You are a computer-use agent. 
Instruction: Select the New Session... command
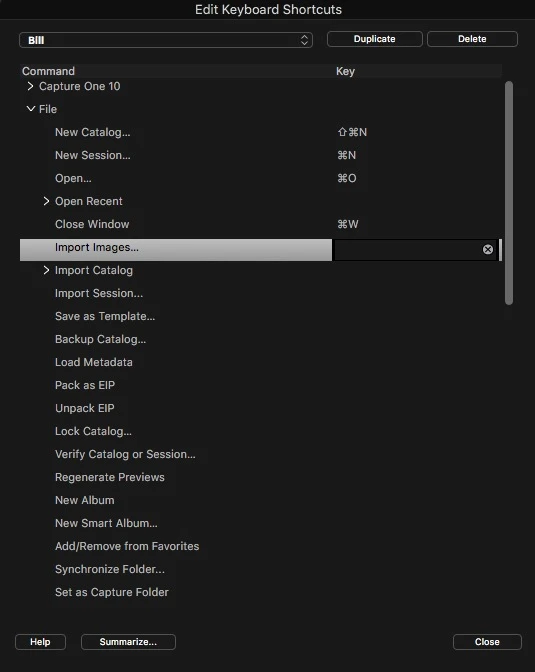click(93, 155)
